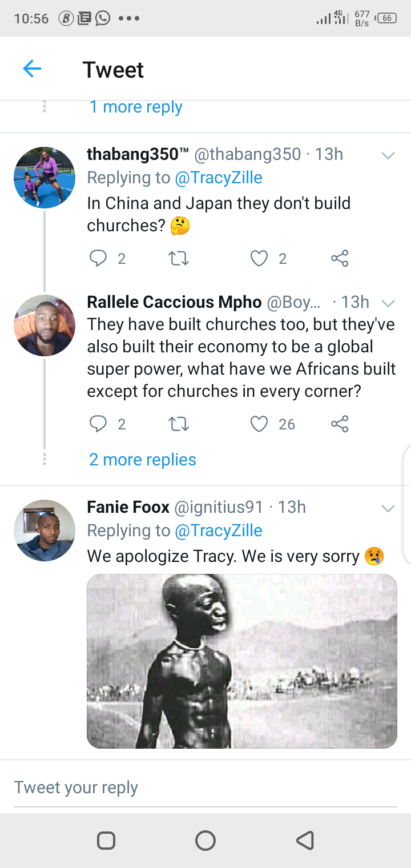Show the "2 more replies" thread

pyautogui.click(x=143, y=460)
